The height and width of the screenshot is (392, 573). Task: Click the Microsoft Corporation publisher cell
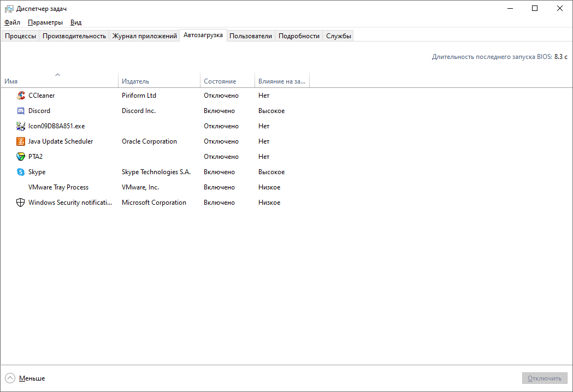tap(154, 203)
